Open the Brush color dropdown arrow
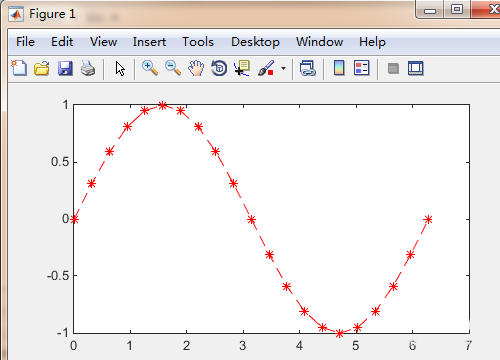500x360 pixels. point(283,69)
